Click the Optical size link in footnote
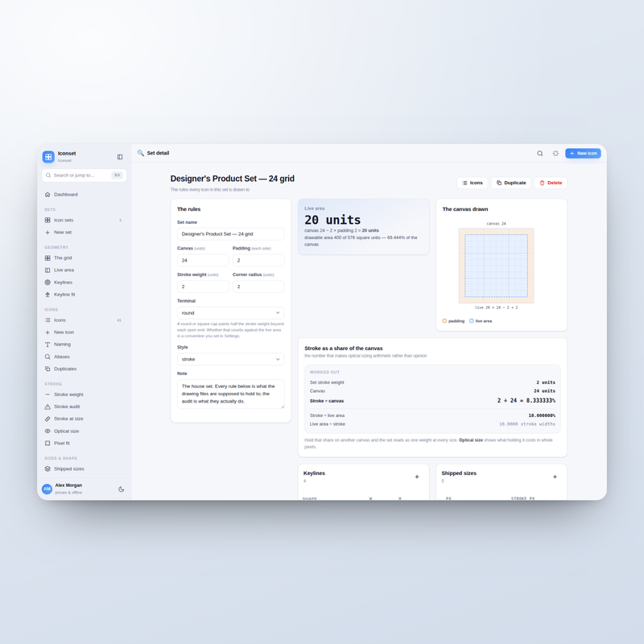 (x=471, y=440)
